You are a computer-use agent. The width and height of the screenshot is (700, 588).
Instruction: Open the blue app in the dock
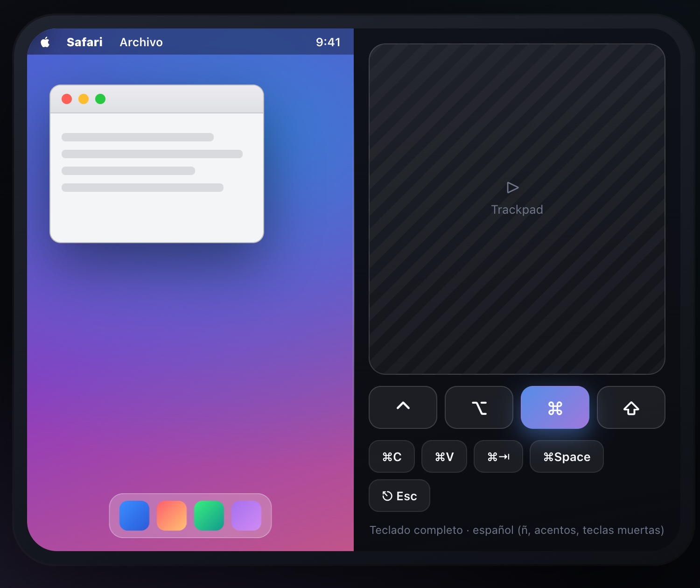[x=134, y=516]
